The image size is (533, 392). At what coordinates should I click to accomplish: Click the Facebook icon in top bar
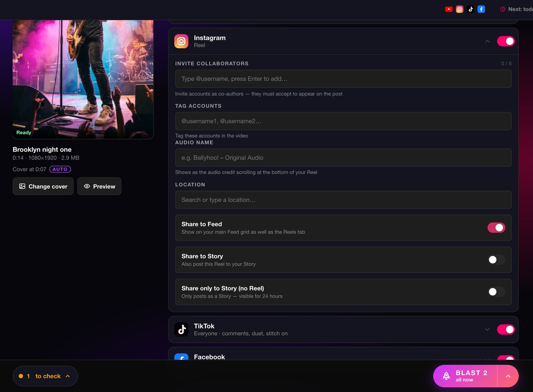tap(481, 9)
